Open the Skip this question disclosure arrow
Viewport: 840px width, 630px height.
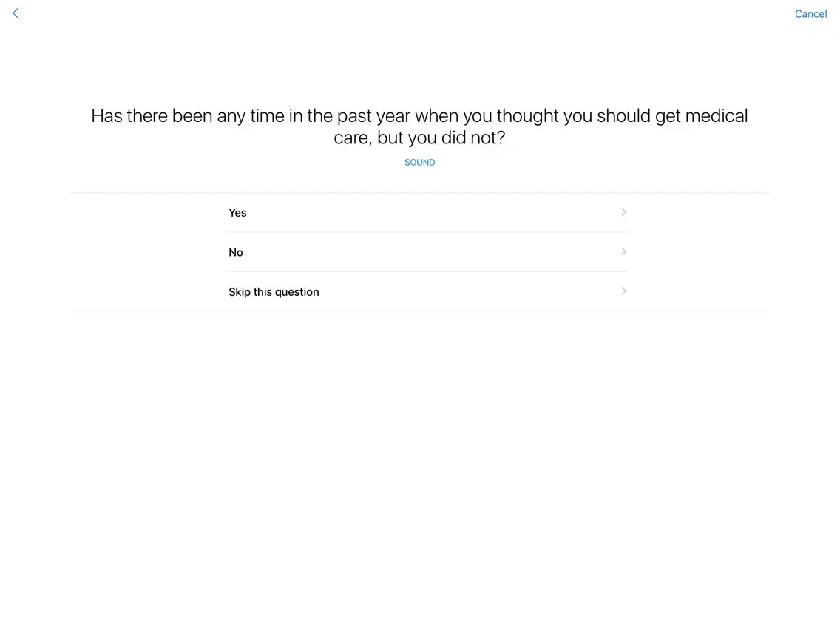tap(623, 291)
